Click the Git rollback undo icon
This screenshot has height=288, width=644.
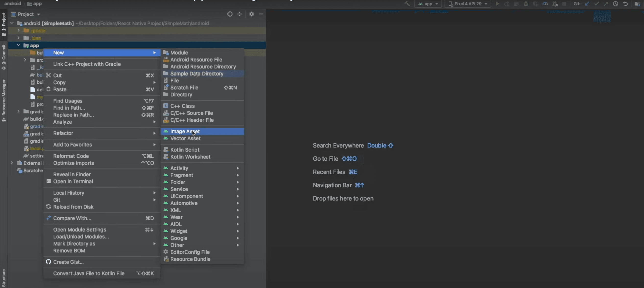tap(625, 4)
